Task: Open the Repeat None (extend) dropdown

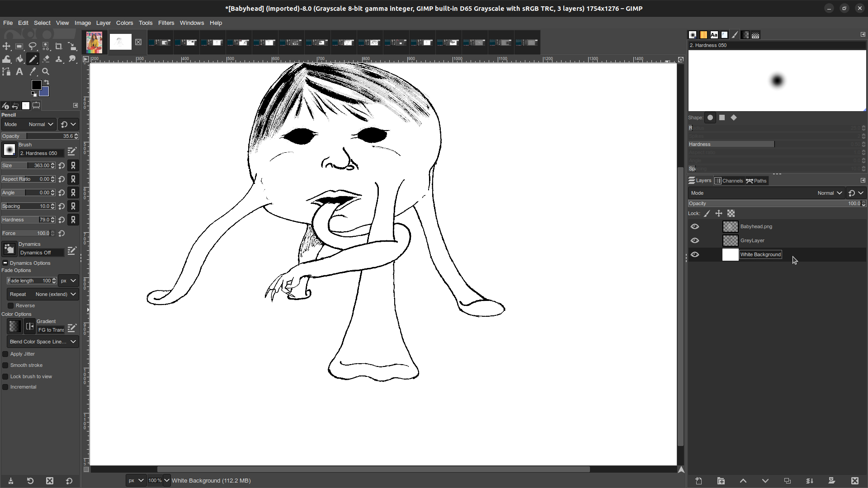Action: pyautogui.click(x=42, y=294)
